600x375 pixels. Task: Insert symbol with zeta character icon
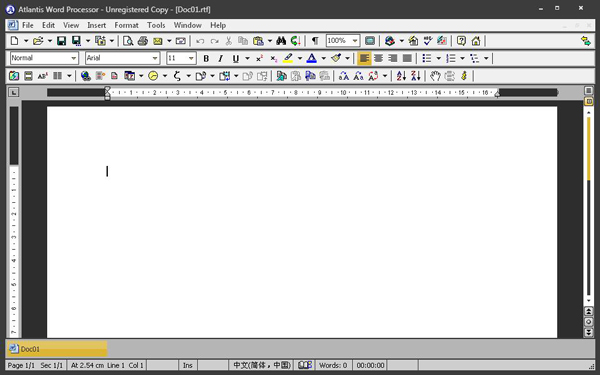click(x=177, y=76)
